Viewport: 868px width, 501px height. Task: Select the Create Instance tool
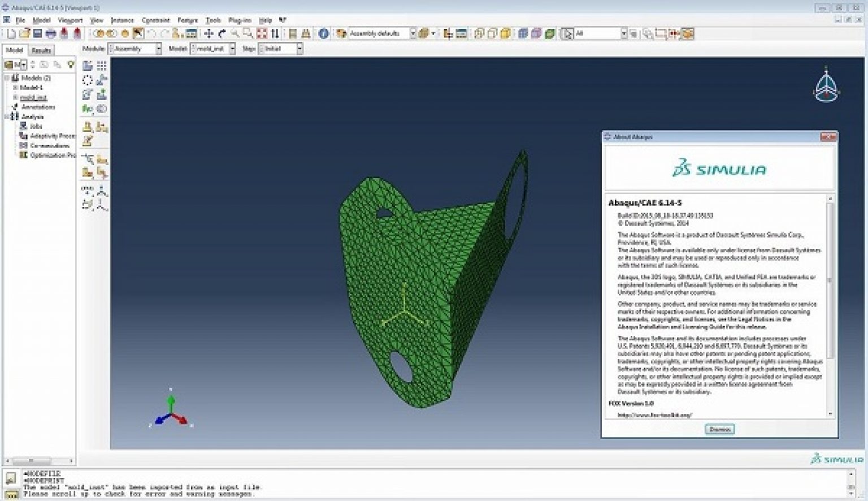pos(86,66)
